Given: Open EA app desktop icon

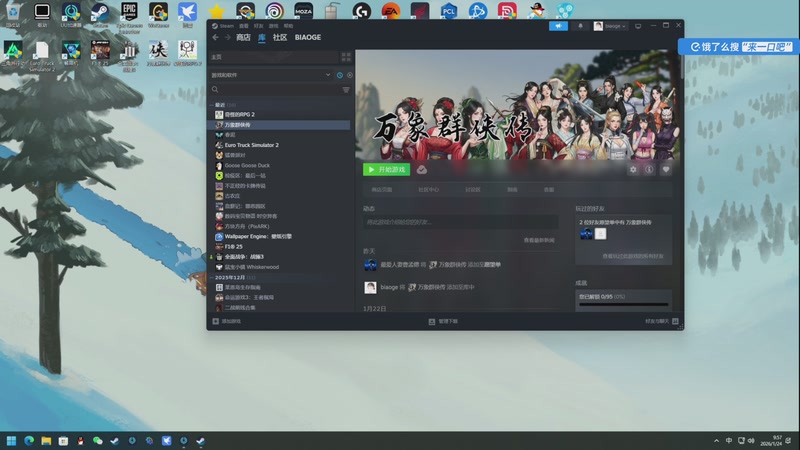Looking at the screenshot, I should pyautogui.click(x=391, y=11).
